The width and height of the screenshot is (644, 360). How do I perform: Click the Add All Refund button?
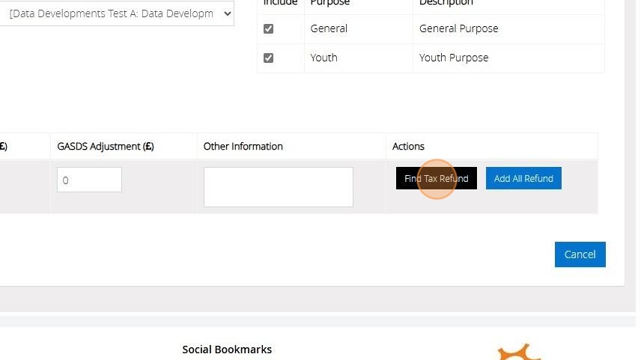(523, 178)
